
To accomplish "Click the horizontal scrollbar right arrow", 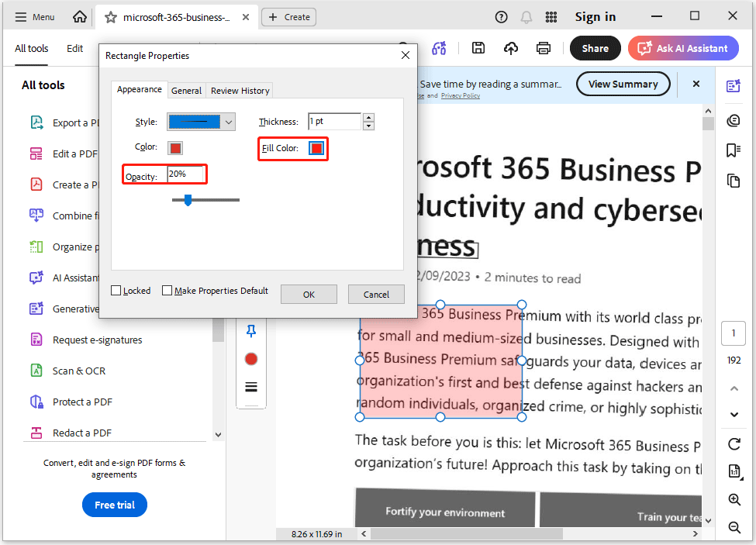I will coord(696,533).
